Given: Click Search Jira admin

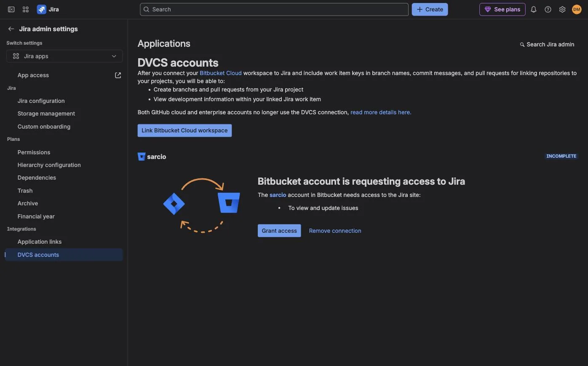Looking at the screenshot, I should point(547,45).
